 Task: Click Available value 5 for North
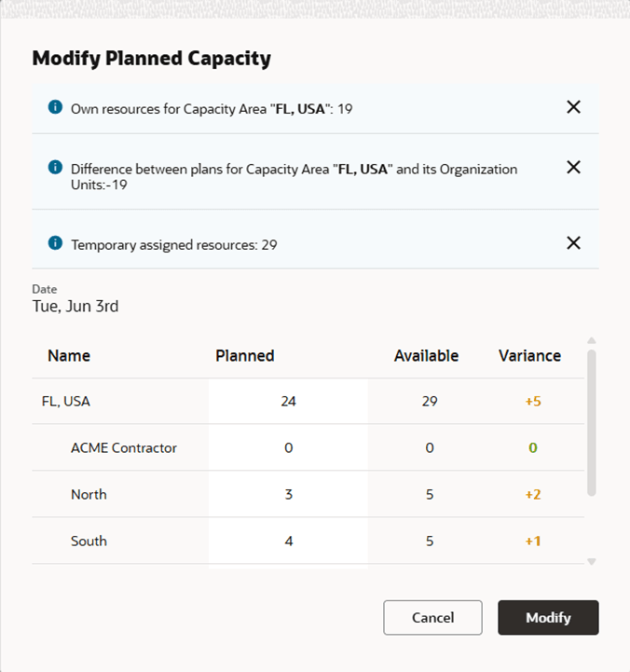pyautogui.click(x=430, y=494)
